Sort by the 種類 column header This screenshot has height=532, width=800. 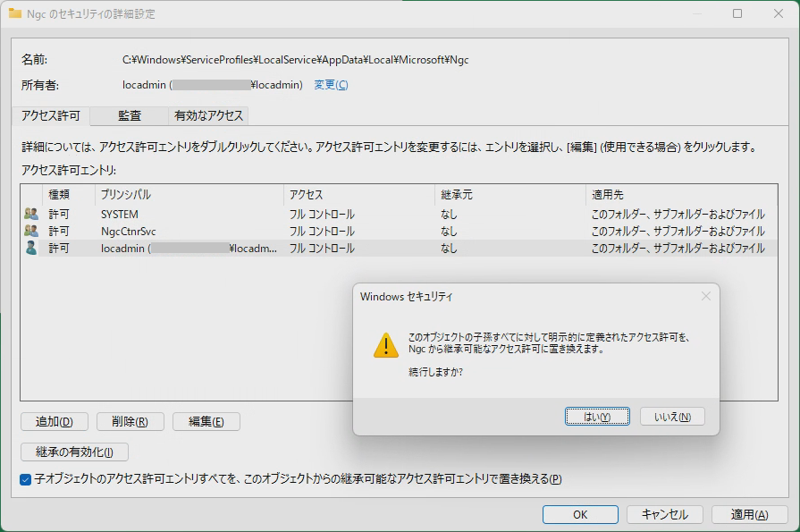point(68,195)
